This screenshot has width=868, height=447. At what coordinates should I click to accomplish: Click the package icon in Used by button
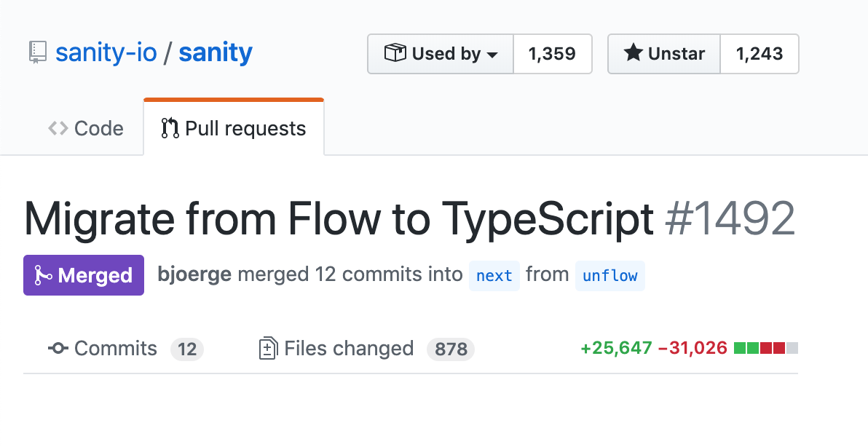pos(395,53)
